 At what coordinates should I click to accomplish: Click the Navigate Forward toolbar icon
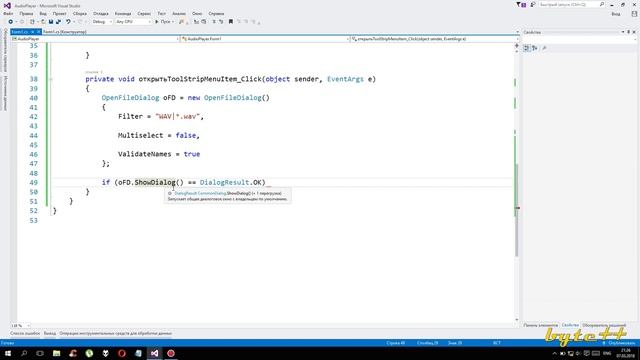(22, 22)
